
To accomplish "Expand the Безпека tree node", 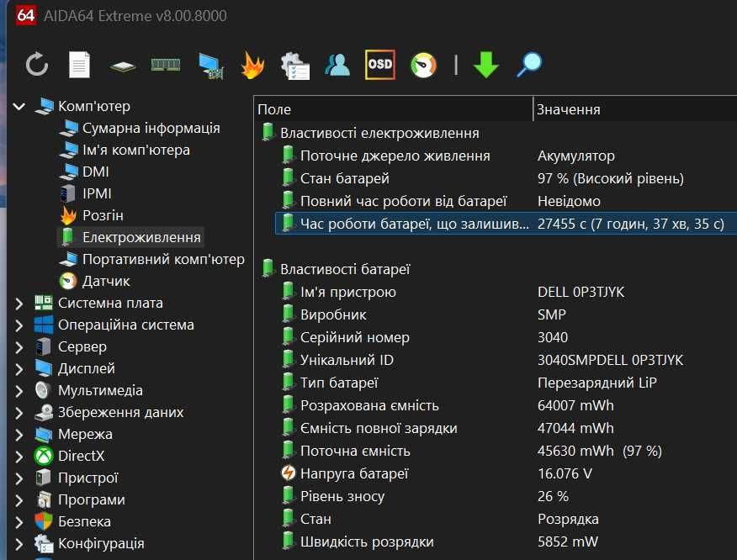I will (19, 522).
